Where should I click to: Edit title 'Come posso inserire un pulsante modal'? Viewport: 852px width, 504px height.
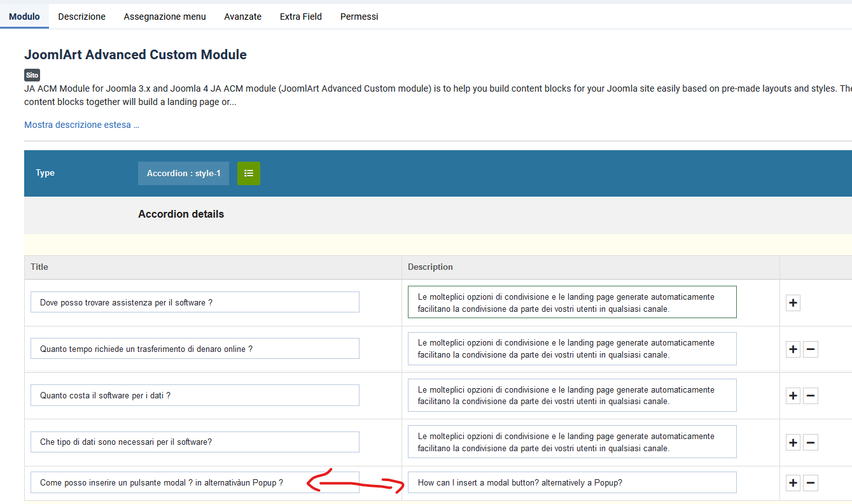[195, 482]
